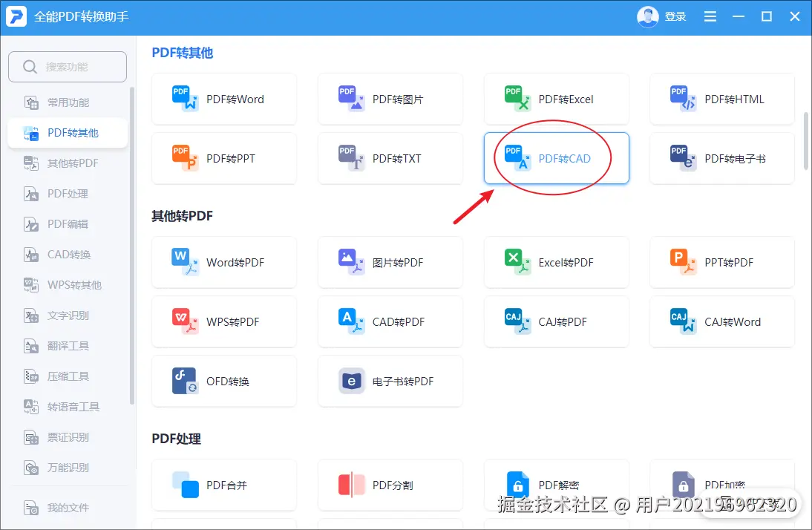Click the 其他转PDF section heading
This screenshot has height=530, width=812.
click(x=182, y=216)
